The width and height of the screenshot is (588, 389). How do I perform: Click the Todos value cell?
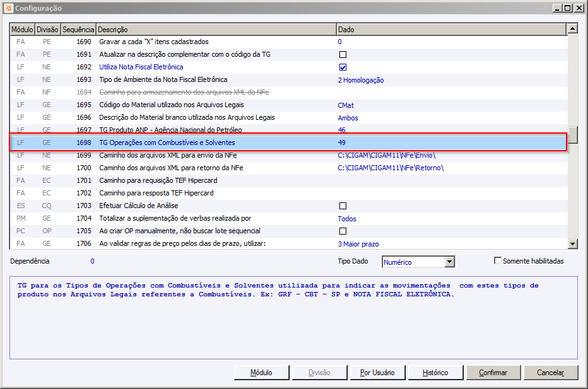[x=347, y=219]
